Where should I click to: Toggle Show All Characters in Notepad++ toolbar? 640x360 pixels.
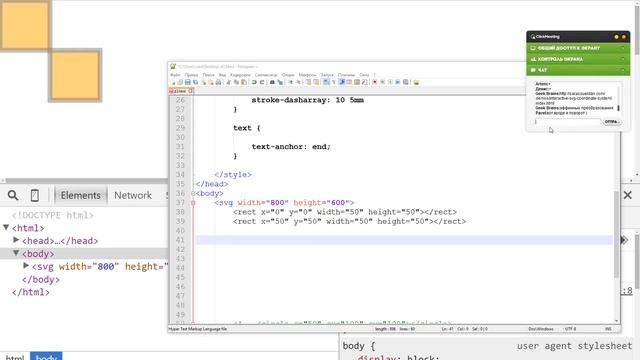point(333,82)
